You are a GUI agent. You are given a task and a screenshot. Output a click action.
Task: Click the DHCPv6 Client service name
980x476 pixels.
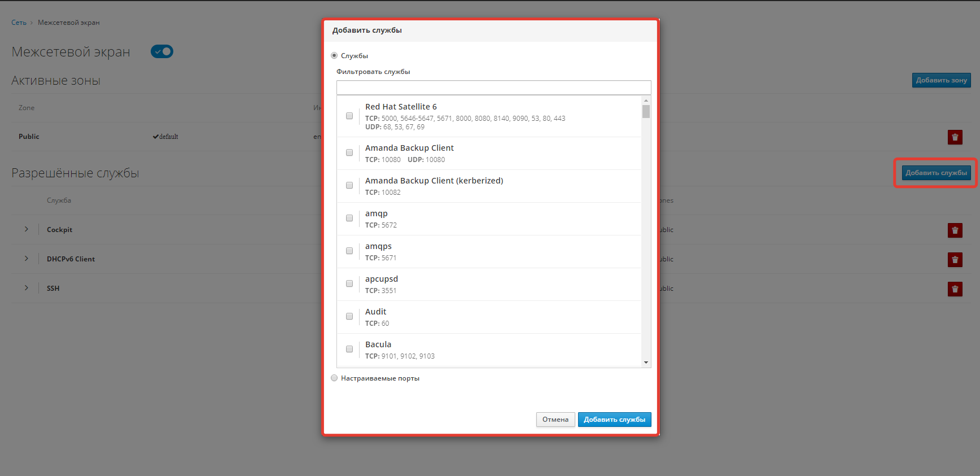(71, 259)
